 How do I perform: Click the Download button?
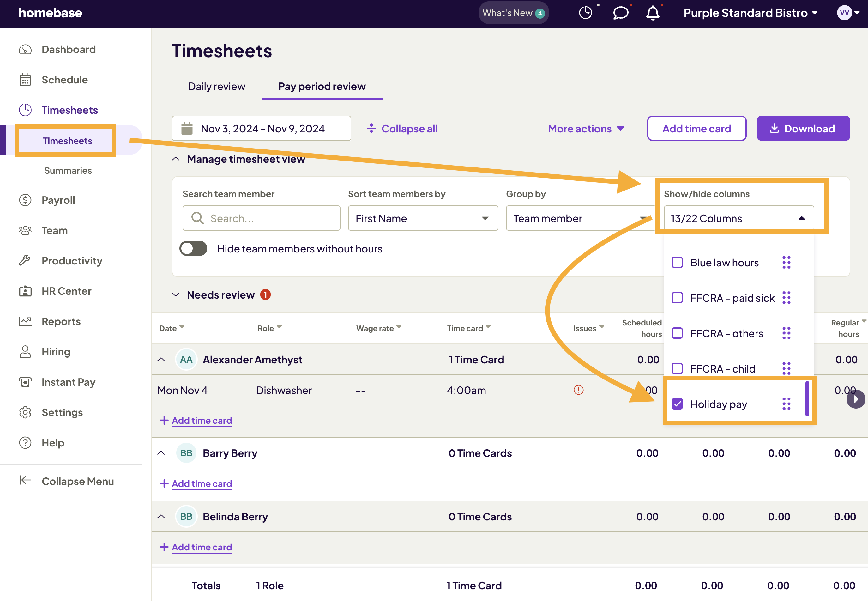point(803,129)
